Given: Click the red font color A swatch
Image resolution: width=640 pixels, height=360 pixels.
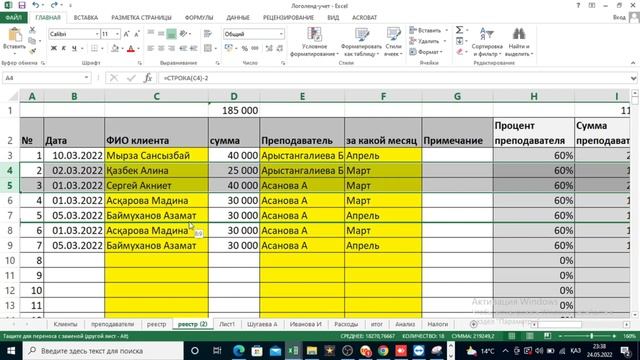Looking at the screenshot, I should pos(131,49).
